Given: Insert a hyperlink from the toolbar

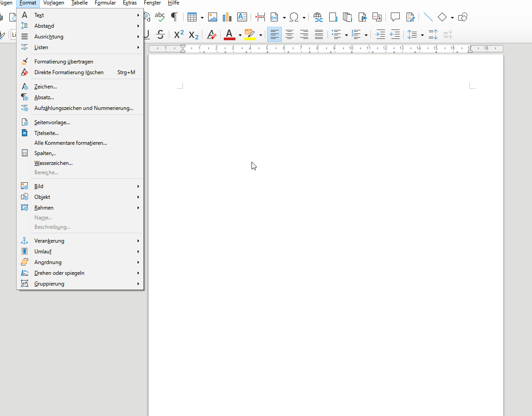Looking at the screenshot, I should tap(318, 17).
